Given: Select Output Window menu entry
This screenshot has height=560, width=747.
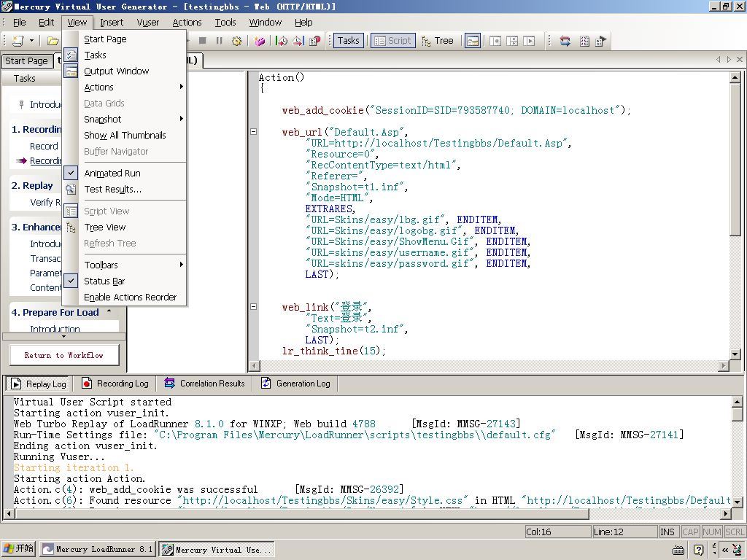Looking at the screenshot, I should (116, 71).
